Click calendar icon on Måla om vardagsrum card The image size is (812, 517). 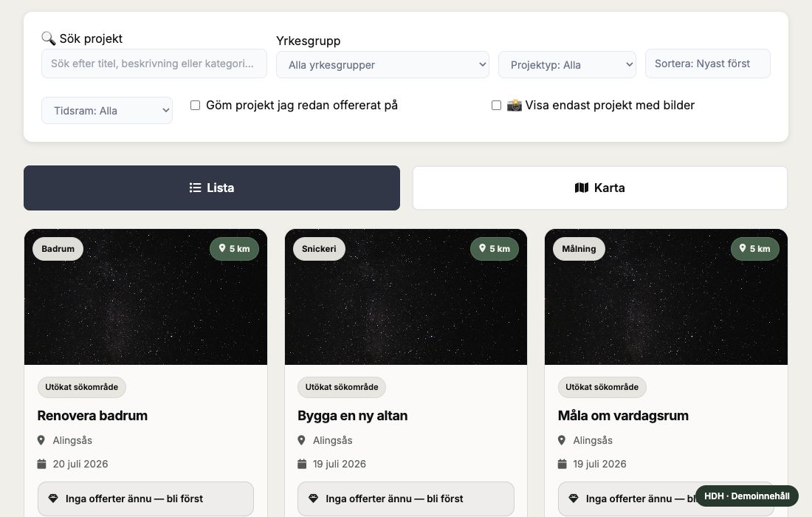(x=562, y=464)
